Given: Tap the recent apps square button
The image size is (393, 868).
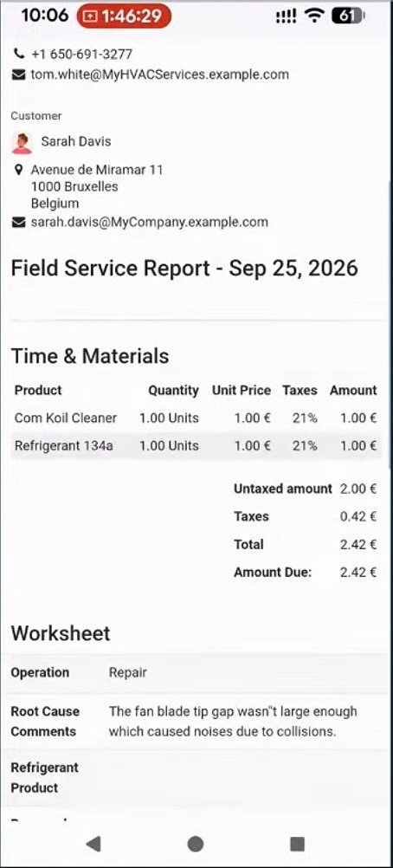Looking at the screenshot, I should [297, 844].
